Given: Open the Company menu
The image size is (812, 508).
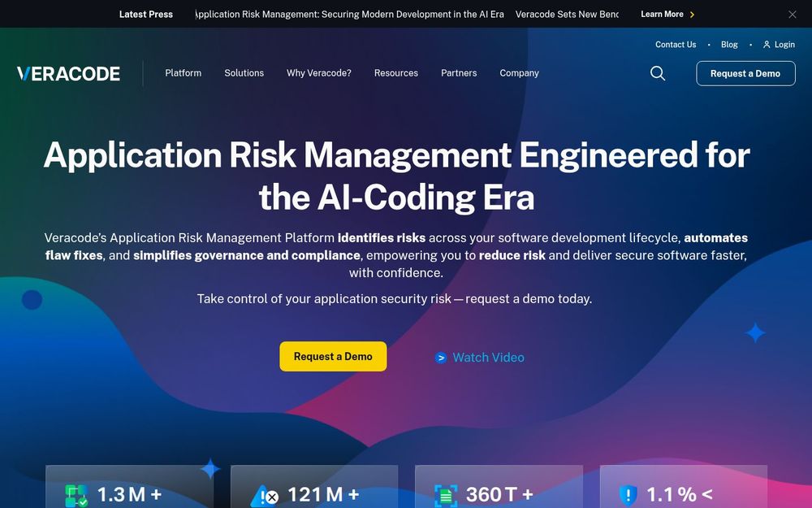Looking at the screenshot, I should click(520, 73).
